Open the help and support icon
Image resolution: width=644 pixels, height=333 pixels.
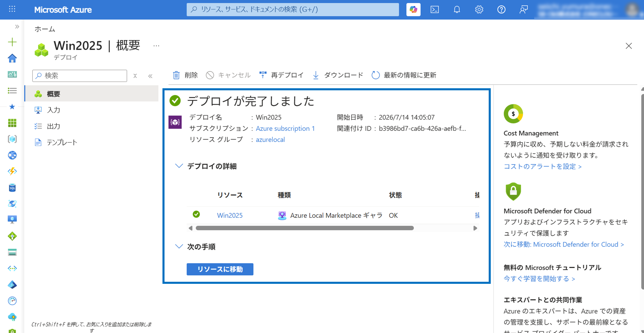click(501, 10)
